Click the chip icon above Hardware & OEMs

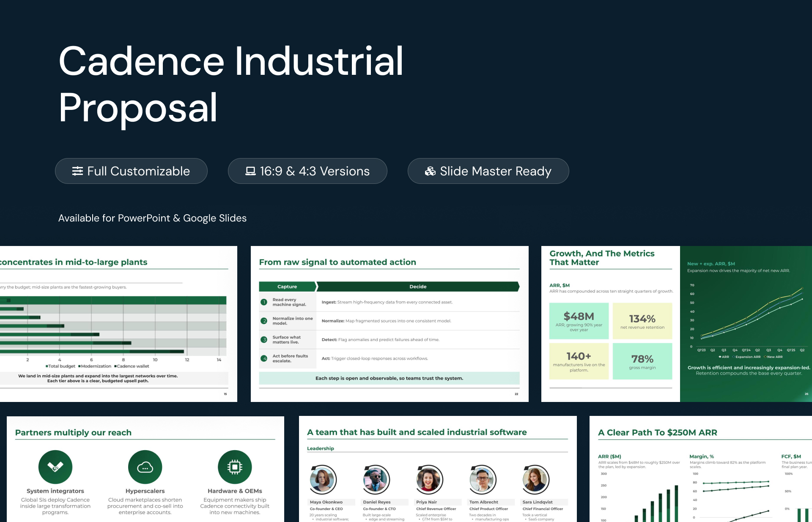[x=235, y=467]
